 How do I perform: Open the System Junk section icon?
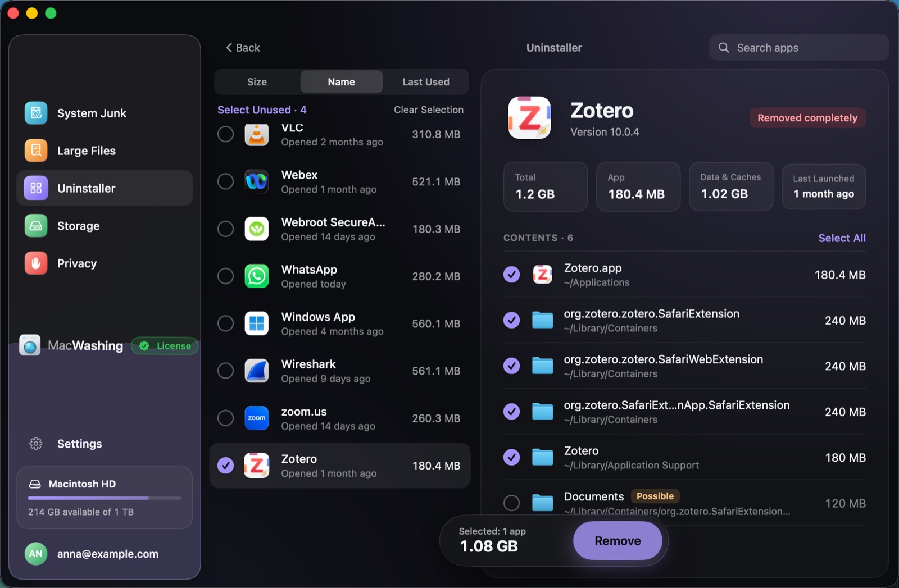[36, 113]
